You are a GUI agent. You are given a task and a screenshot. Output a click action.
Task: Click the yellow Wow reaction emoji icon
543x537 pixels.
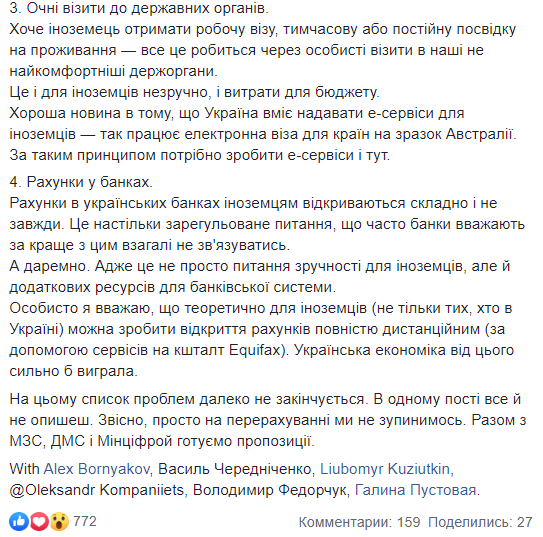click(x=59, y=521)
